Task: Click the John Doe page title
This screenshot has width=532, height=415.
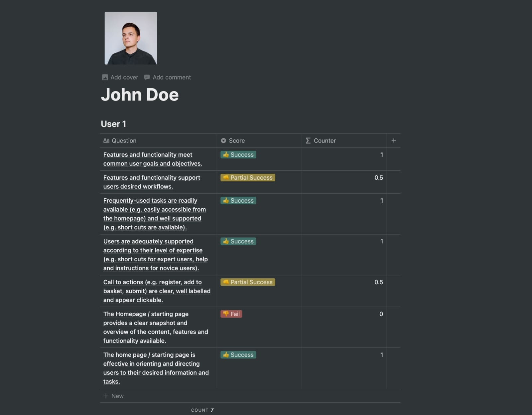Action: point(140,95)
